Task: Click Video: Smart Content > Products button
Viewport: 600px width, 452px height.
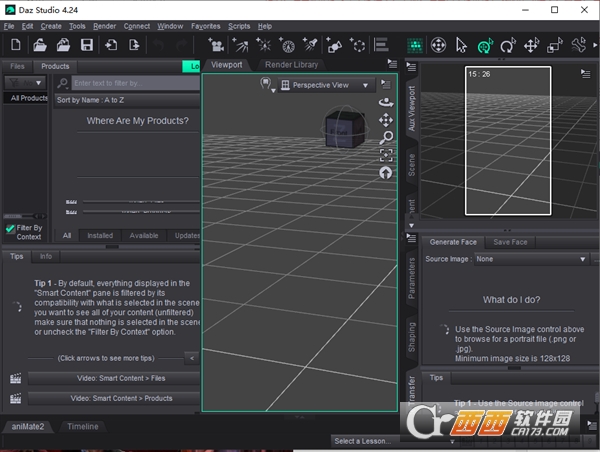Action: (114, 398)
